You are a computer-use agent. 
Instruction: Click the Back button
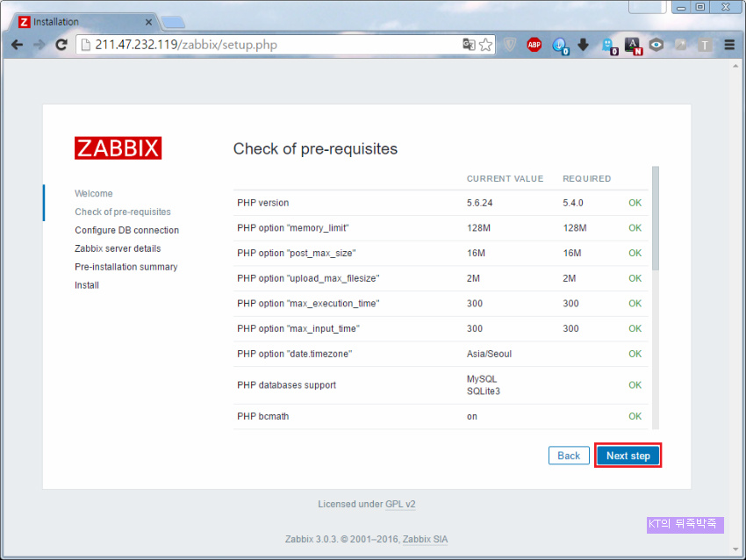pos(569,456)
